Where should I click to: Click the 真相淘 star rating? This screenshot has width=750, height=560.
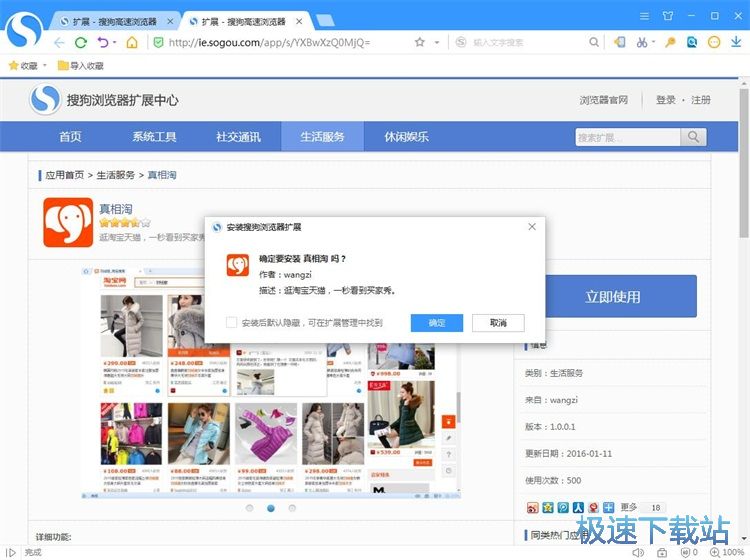click(125, 222)
